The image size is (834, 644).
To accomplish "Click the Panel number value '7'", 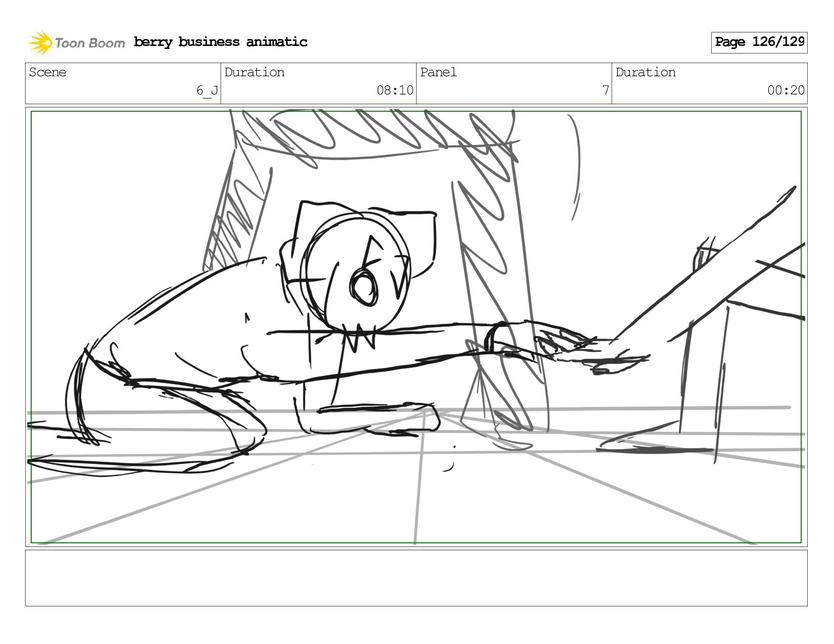I will point(606,90).
